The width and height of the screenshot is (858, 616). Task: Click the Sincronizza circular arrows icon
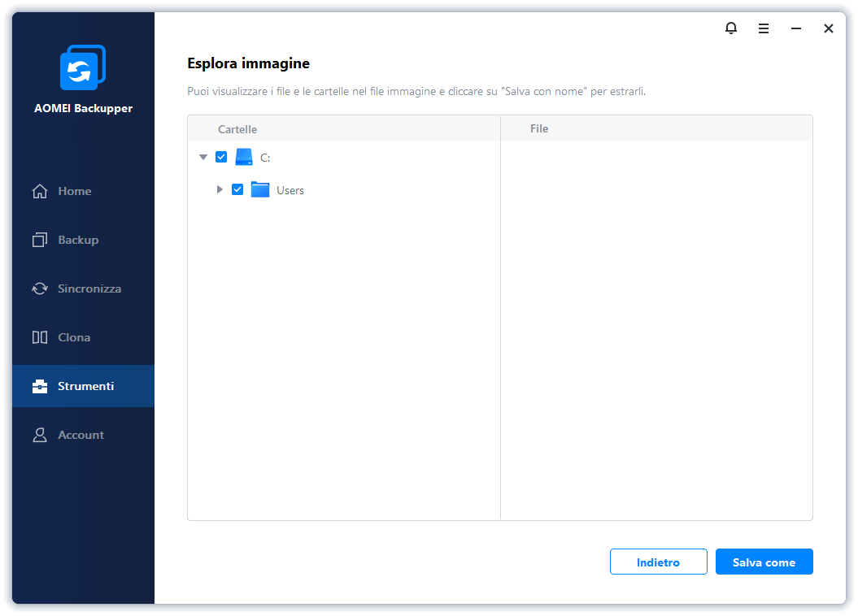(40, 288)
